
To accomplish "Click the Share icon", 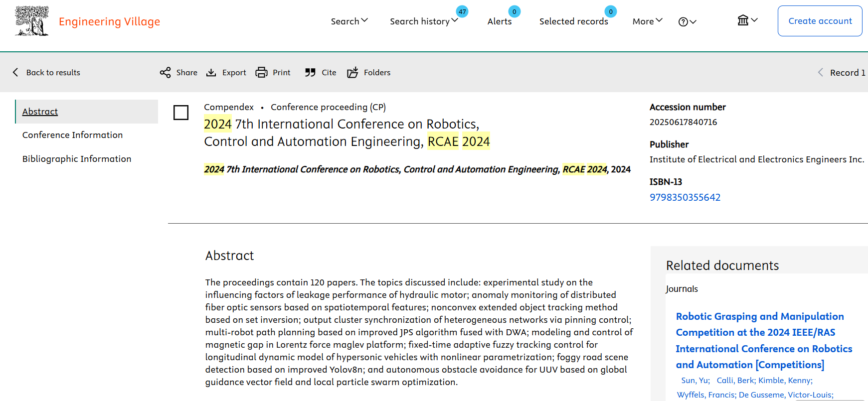I will tap(165, 73).
